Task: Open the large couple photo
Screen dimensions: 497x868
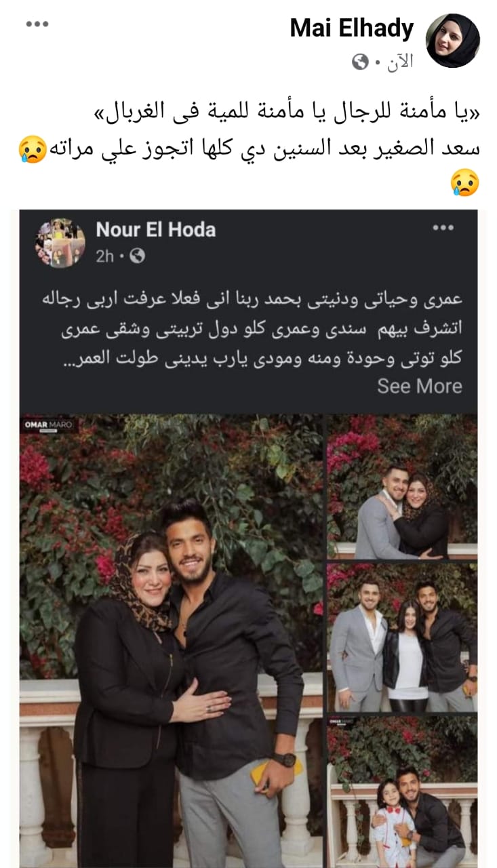Action: click(172, 641)
